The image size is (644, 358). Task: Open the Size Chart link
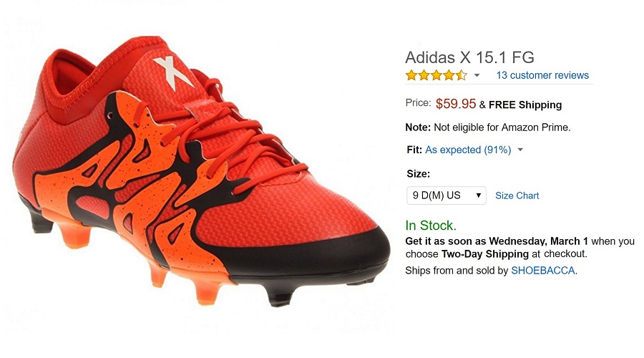pyautogui.click(x=517, y=195)
